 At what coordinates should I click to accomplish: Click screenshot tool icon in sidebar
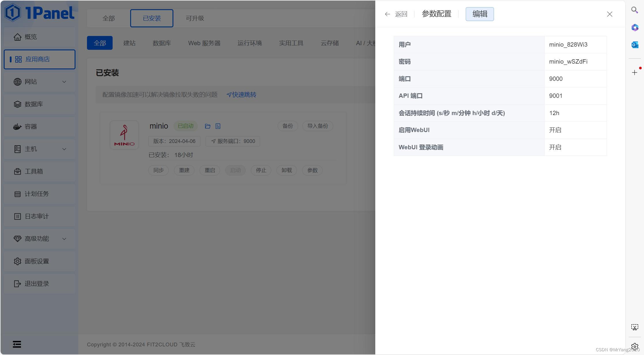[x=634, y=327]
